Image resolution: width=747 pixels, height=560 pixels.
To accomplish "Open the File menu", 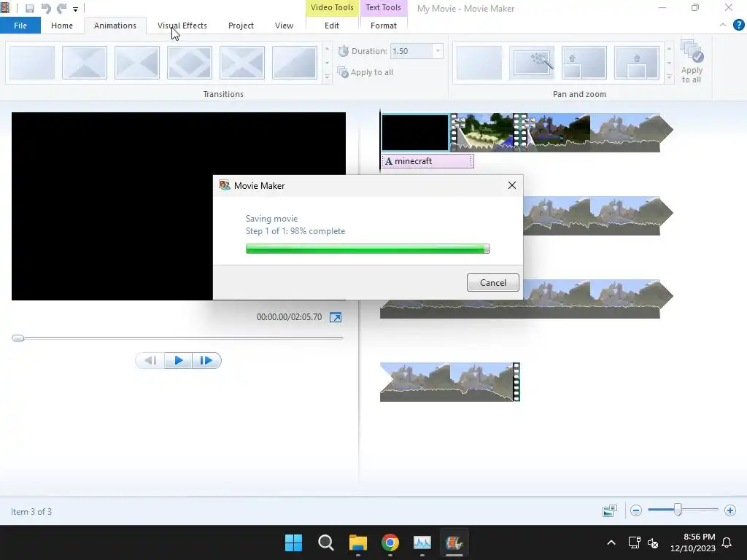I will coord(20,26).
